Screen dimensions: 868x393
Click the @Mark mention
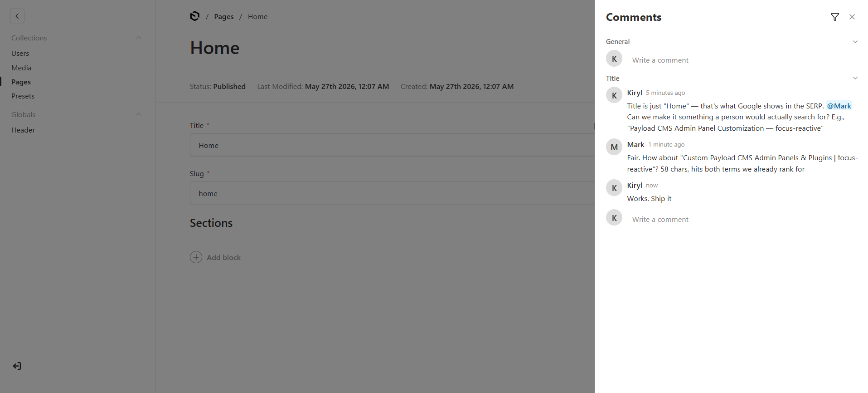pos(839,106)
